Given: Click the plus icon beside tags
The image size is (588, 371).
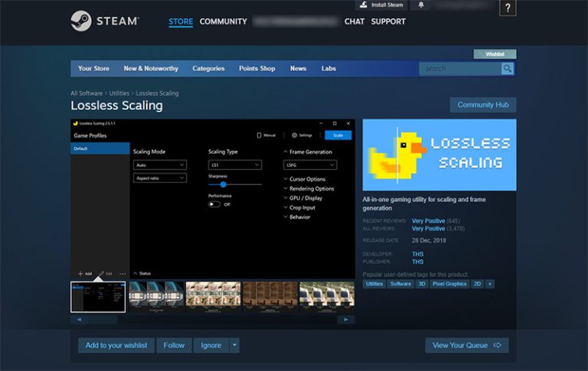Looking at the screenshot, I should [x=490, y=284].
